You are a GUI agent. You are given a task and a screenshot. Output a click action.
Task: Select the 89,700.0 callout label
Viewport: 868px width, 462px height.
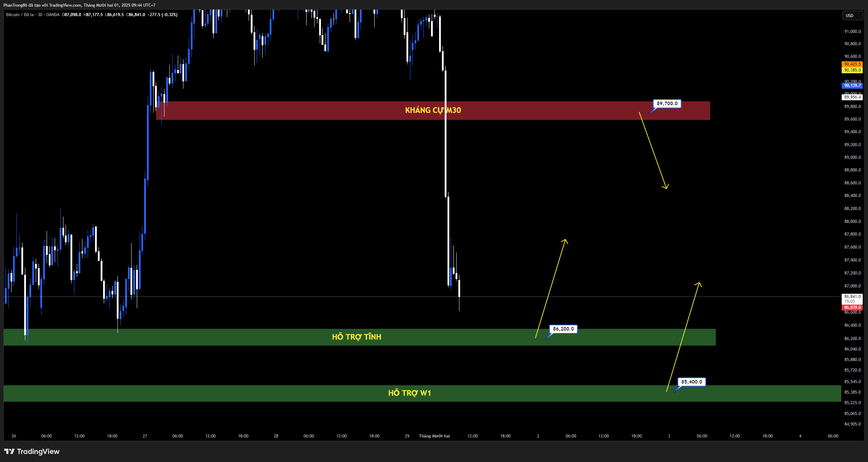click(667, 103)
